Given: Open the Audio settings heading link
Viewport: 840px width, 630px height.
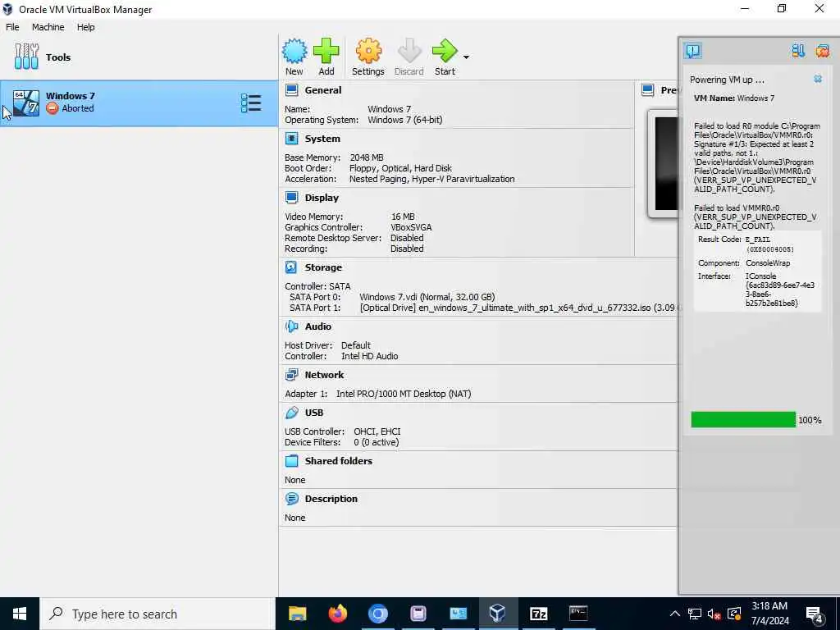Looking at the screenshot, I should pos(318,326).
